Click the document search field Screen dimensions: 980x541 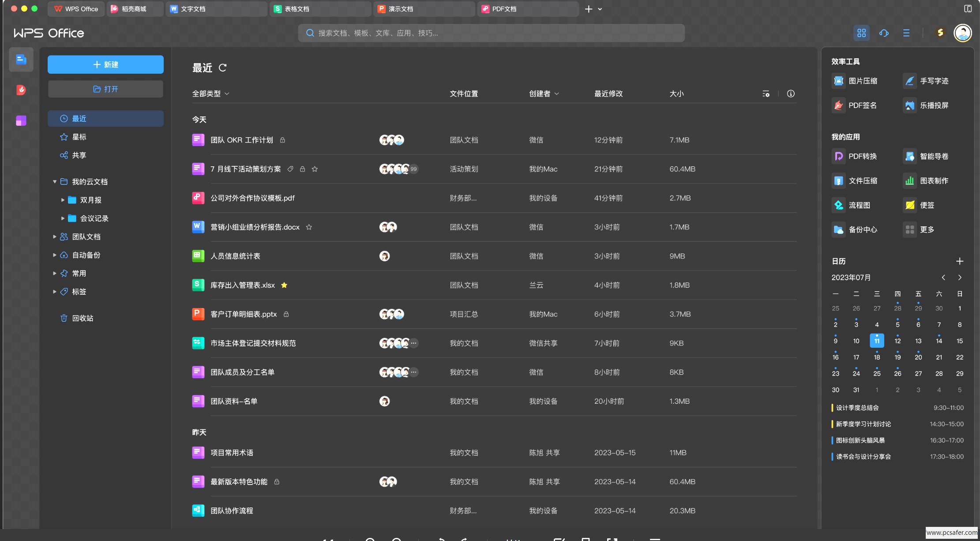coord(491,33)
